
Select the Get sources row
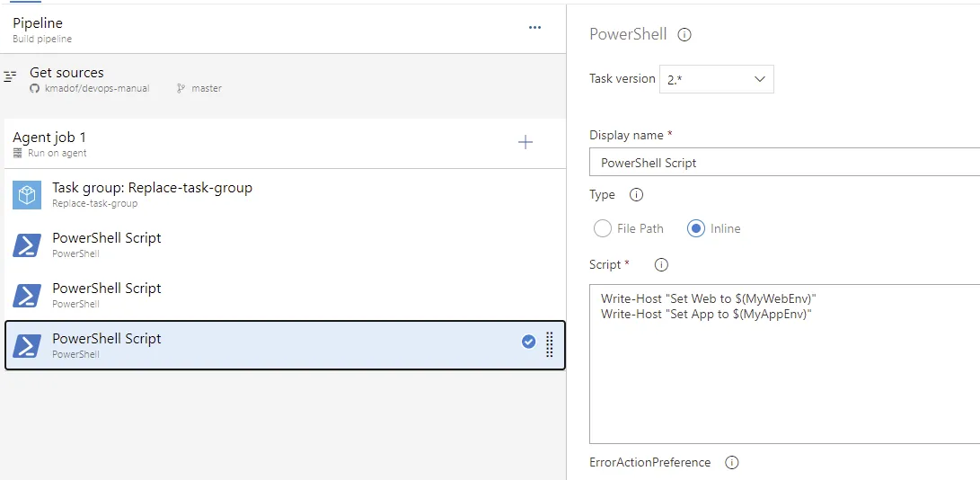269,79
